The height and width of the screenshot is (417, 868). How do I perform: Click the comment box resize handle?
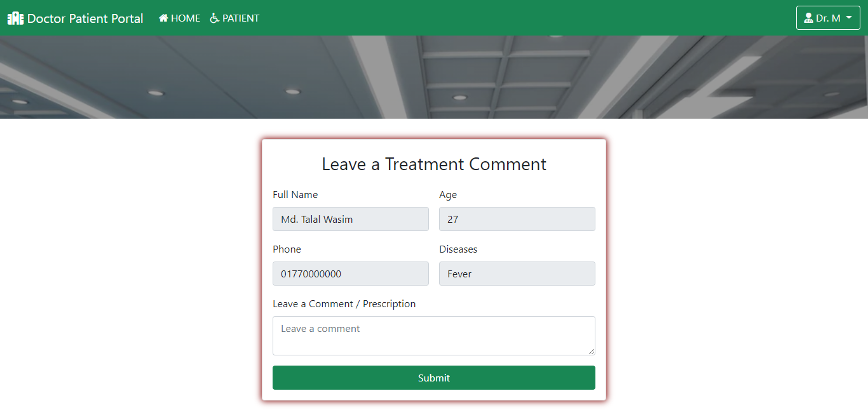coord(592,351)
